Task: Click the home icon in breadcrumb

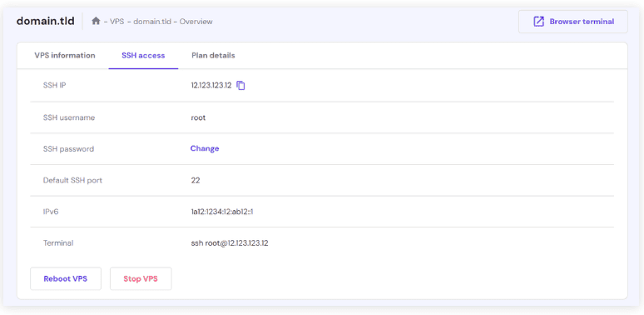Action: pos(96,21)
